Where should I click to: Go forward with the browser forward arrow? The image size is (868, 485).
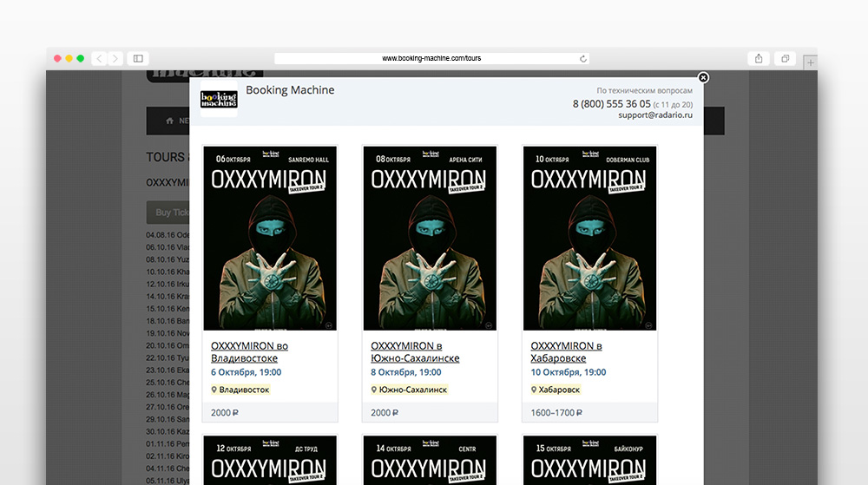(115, 58)
